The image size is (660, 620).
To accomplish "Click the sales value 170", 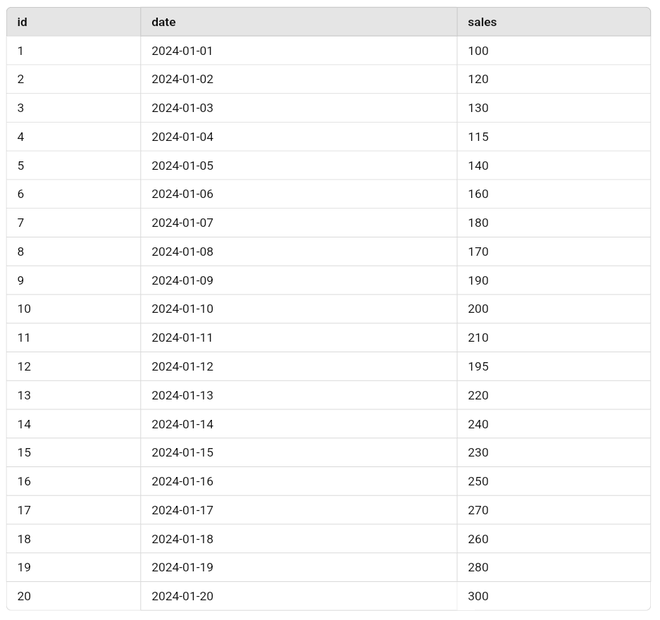I will coord(478,252).
